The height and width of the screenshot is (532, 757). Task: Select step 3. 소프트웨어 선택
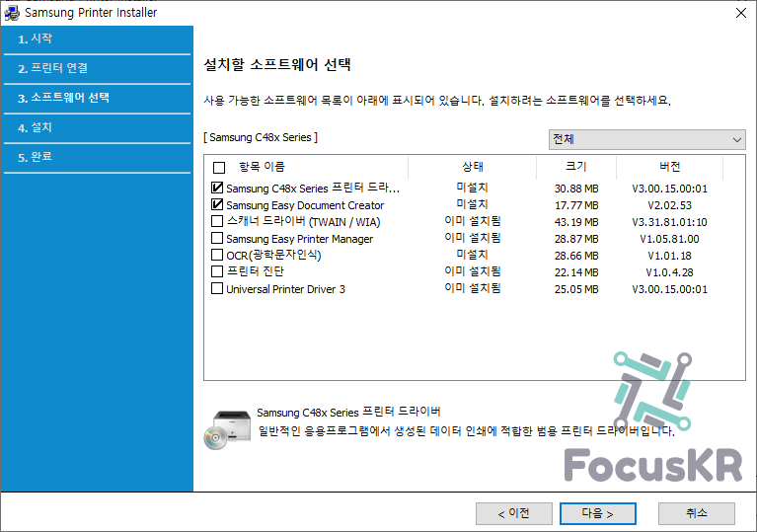coord(97,98)
